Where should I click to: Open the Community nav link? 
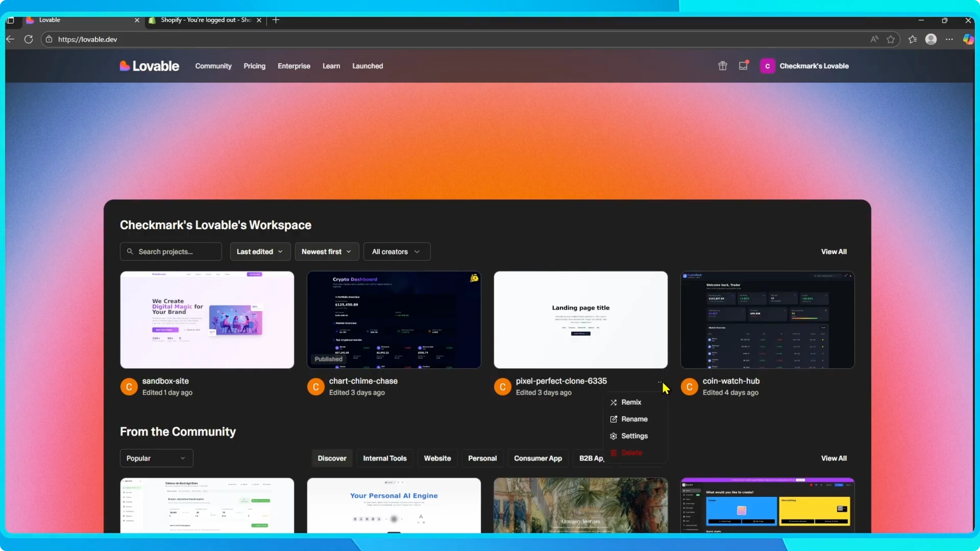coord(213,66)
